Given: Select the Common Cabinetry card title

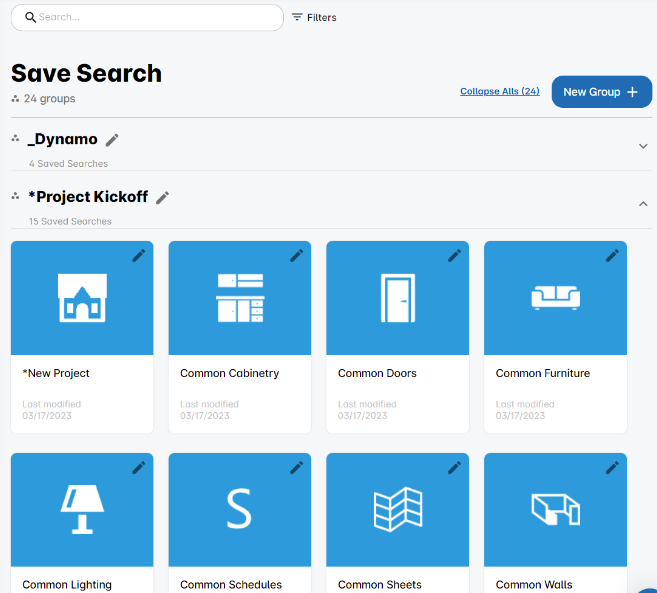Looking at the screenshot, I should pos(230,373).
